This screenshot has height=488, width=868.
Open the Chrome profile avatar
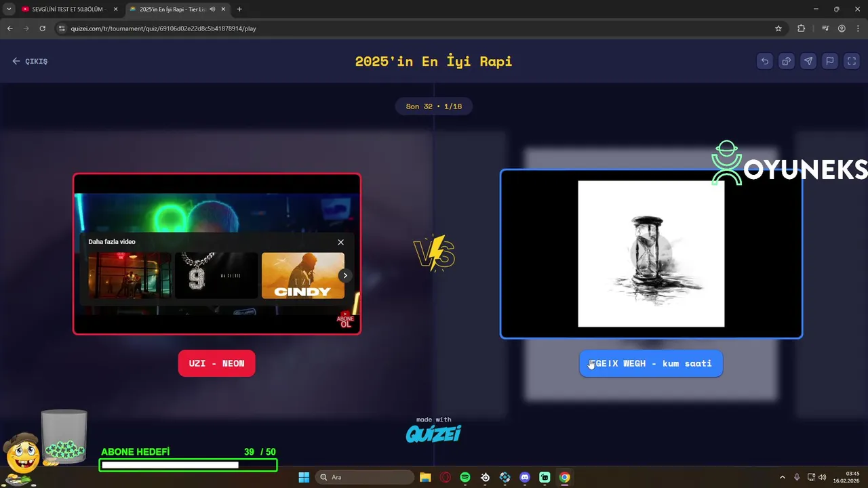pos(842,28)
